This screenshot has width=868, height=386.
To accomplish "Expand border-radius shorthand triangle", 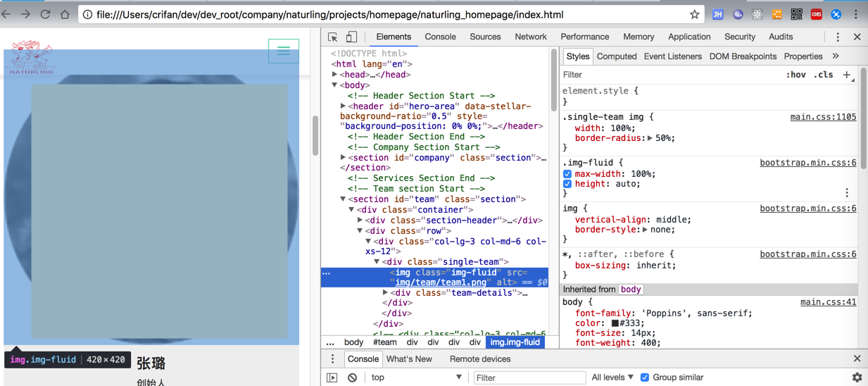I will (650, 138).
